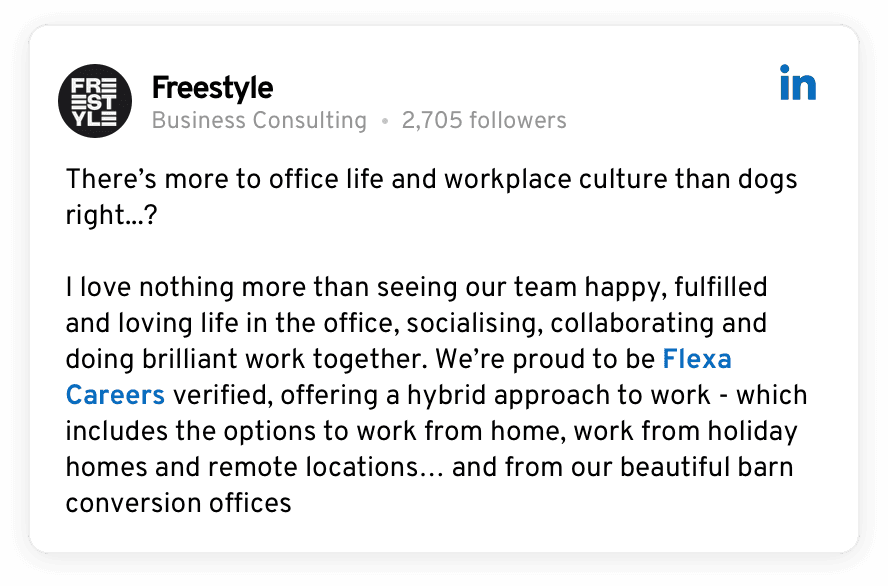Open LinkedIn via the 'in' logo icon

797,84
